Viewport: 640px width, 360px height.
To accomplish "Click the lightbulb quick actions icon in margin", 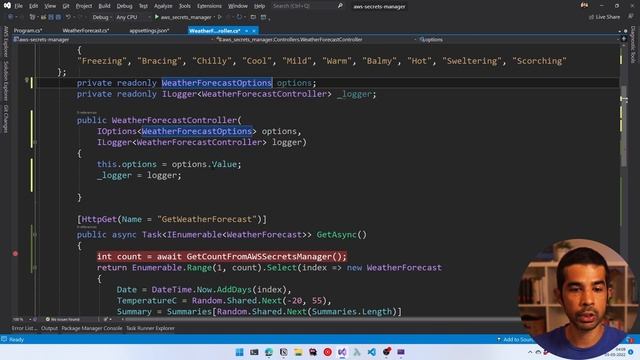I will pyautogui.click(x=27, y=80).
